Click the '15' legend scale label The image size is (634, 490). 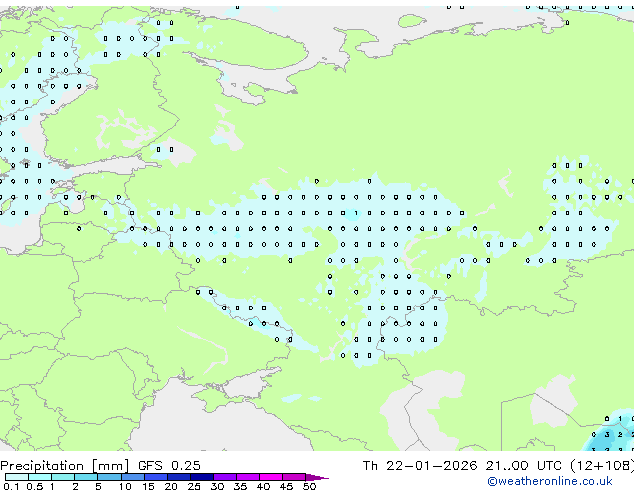148,486
